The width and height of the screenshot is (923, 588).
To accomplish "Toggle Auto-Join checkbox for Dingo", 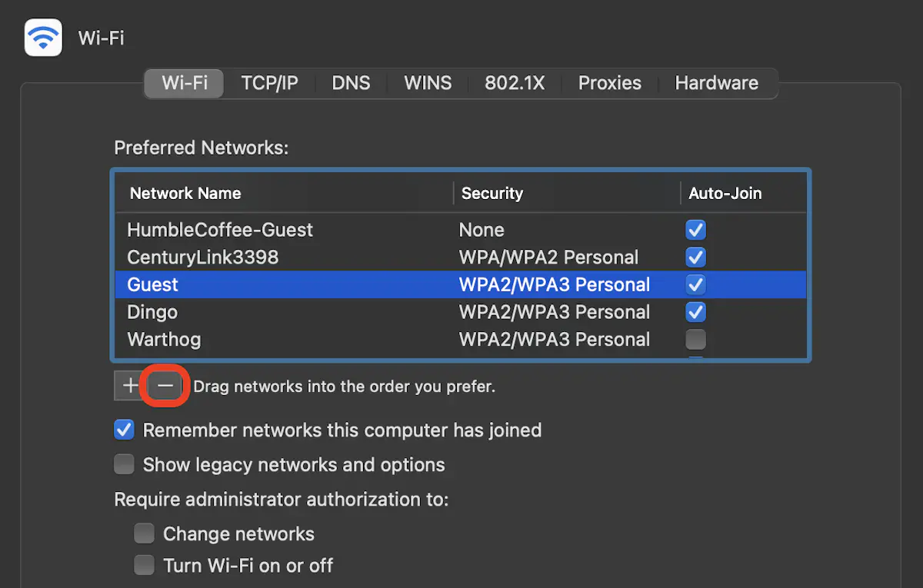I will coord(696,312).
